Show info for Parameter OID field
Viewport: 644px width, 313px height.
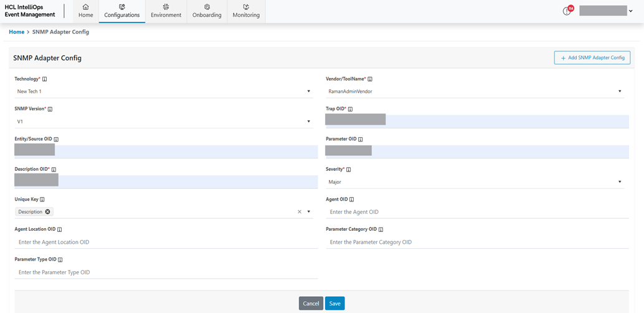[x=360, y=140]
